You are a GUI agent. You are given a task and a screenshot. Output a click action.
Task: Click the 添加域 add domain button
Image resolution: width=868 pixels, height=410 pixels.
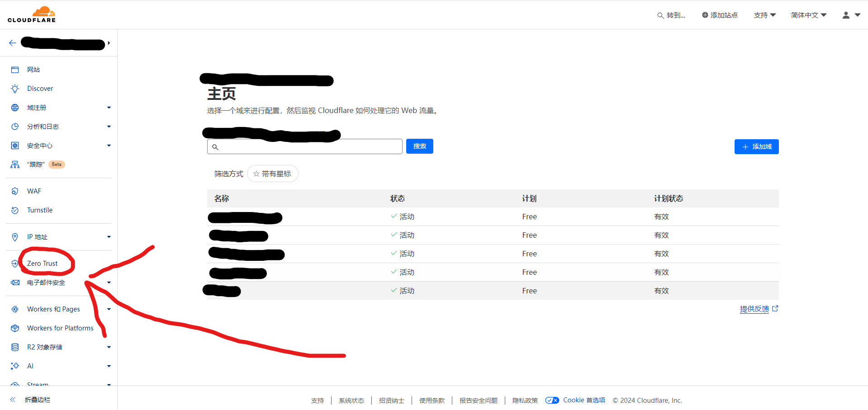click(757, 146)
